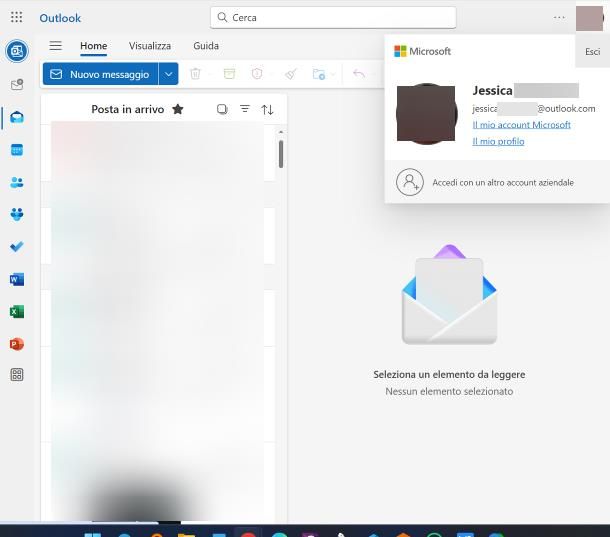Open the More apps grid icon

point(17,375)
